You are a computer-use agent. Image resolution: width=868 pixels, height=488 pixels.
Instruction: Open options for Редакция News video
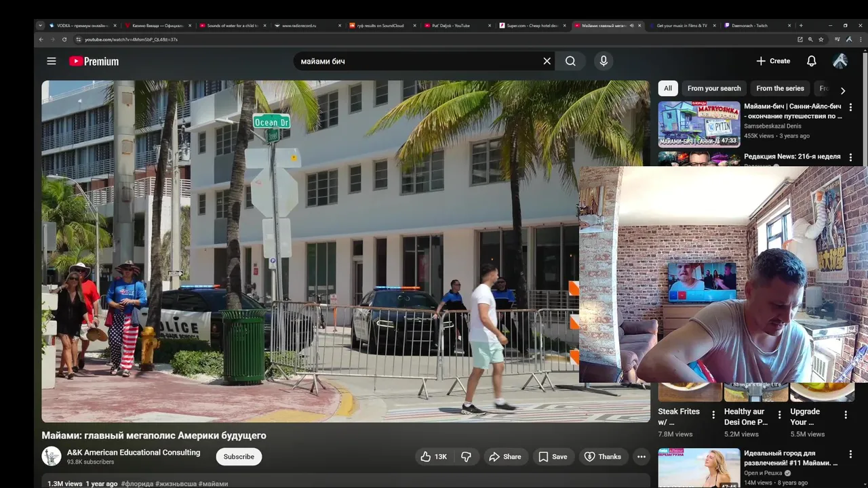pos(850,157)
